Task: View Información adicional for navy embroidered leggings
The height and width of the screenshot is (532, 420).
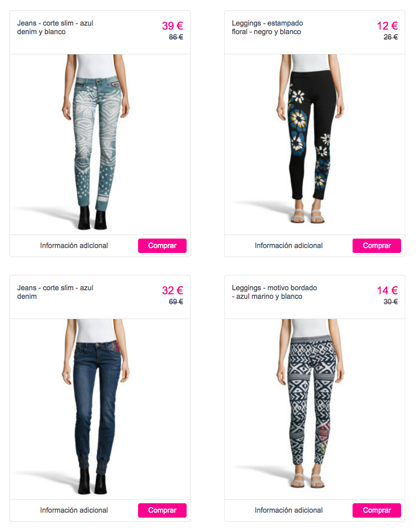Action: 289,510
